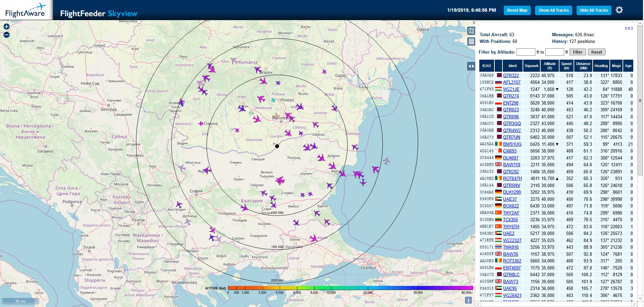Image resolution: width=644 pixels, height=307 pixels.
Task: Sort table by Ident column
Action: (513, 66)
